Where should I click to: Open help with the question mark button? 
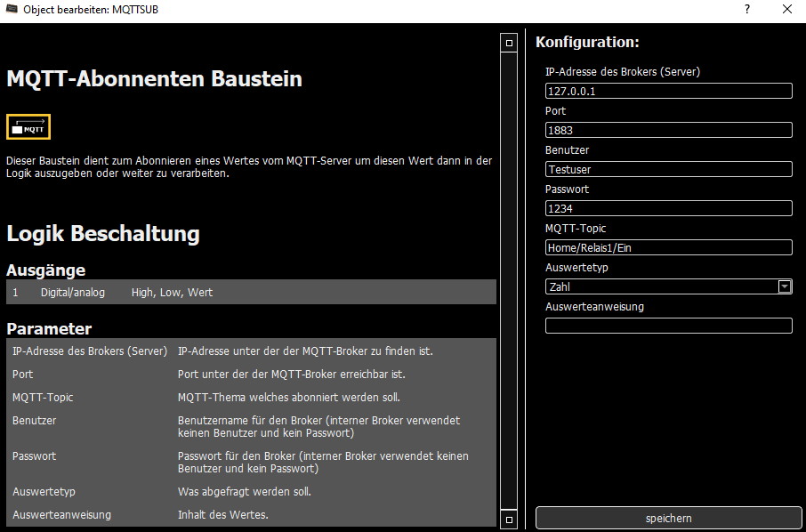746,10
